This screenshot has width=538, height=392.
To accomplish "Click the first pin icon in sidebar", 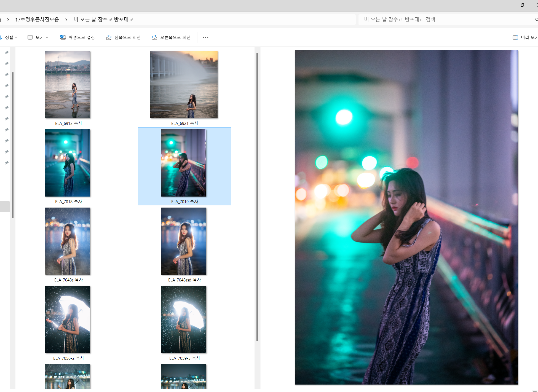I will (7, 52).
